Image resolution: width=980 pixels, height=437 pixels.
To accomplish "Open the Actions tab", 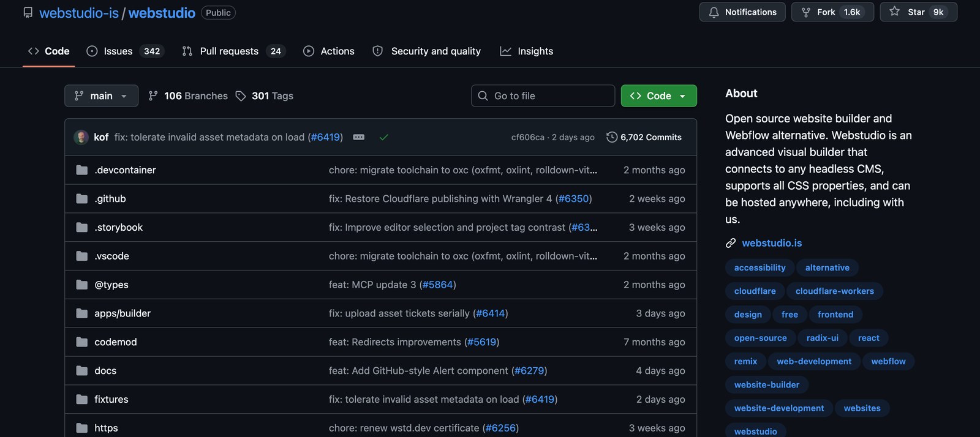I will pos(329,51).
